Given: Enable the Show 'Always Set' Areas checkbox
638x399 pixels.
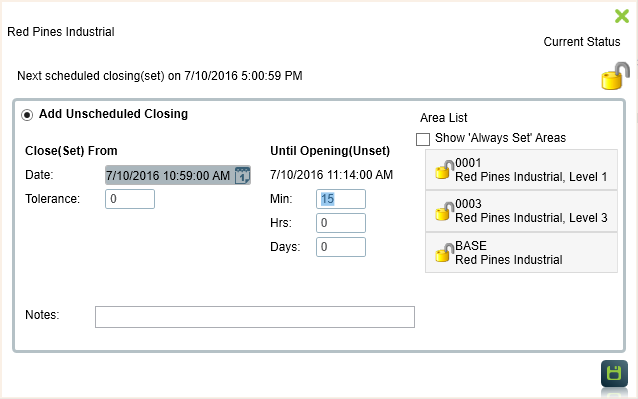Looking at the screenshot, I should coord(423,139).
